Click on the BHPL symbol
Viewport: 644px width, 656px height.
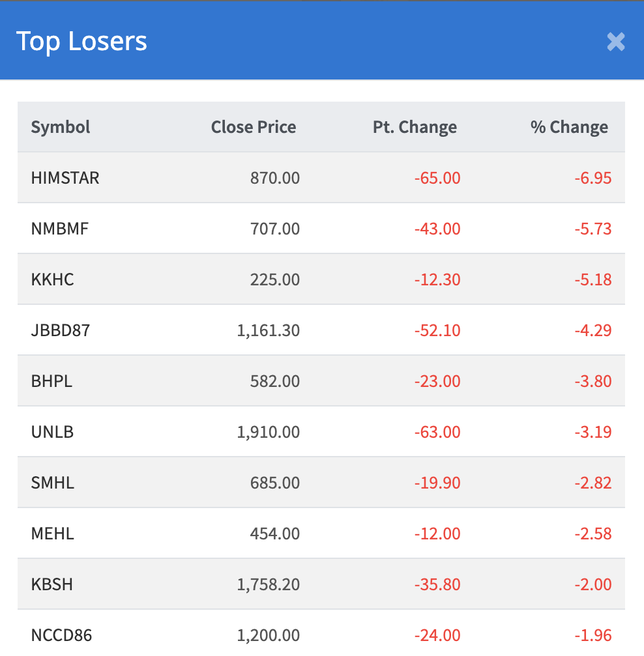51,381
